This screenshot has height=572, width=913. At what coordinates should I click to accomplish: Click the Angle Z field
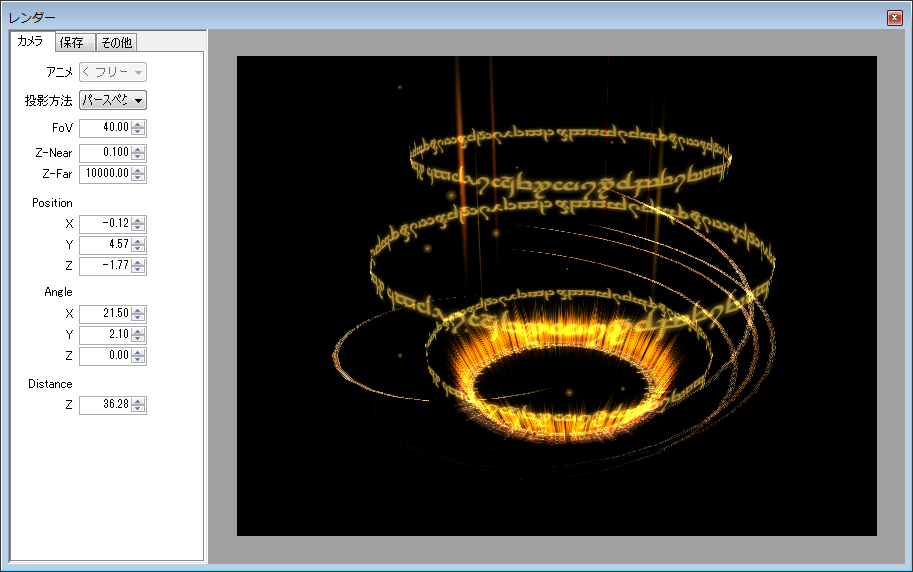[x=105, y=356]
